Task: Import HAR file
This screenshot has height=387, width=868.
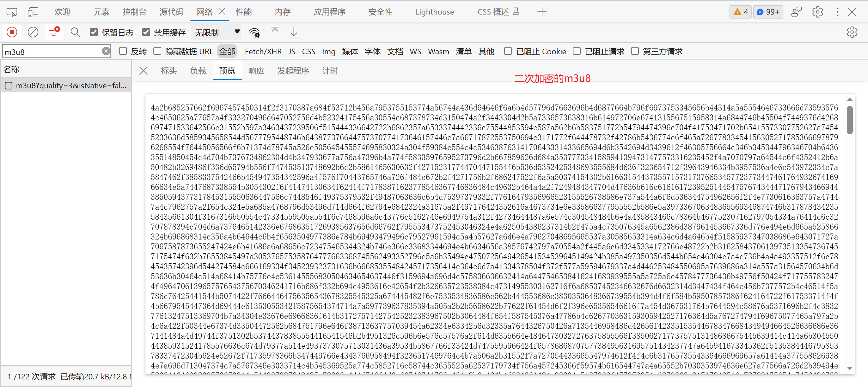Action: (275, 32)
